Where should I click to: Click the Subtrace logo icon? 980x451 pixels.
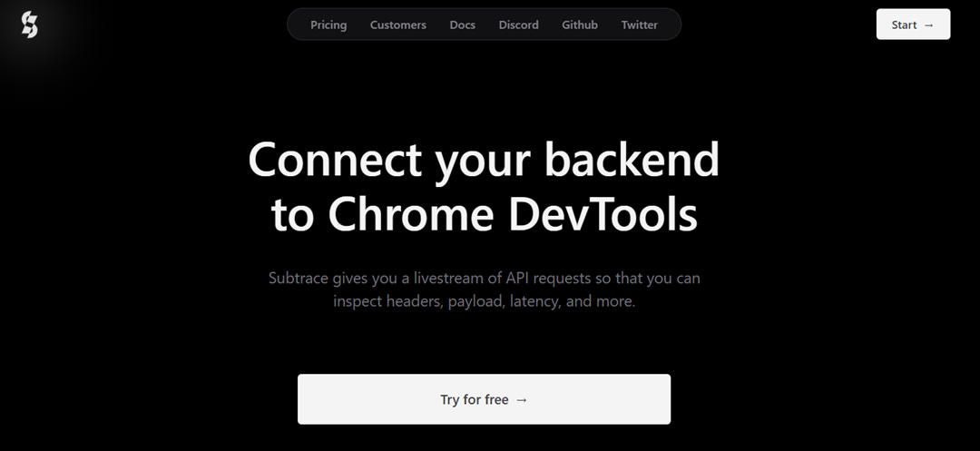[x=29, y=25]
